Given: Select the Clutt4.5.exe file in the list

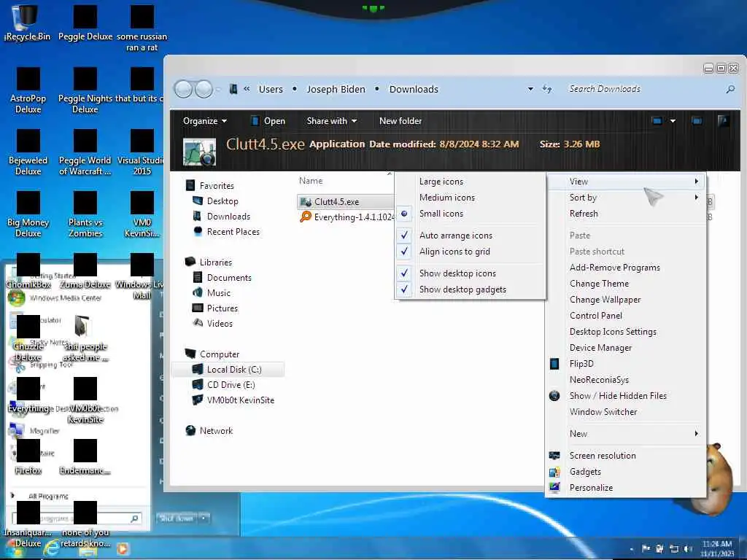Looking at the screenshot, I should [345, 201].
